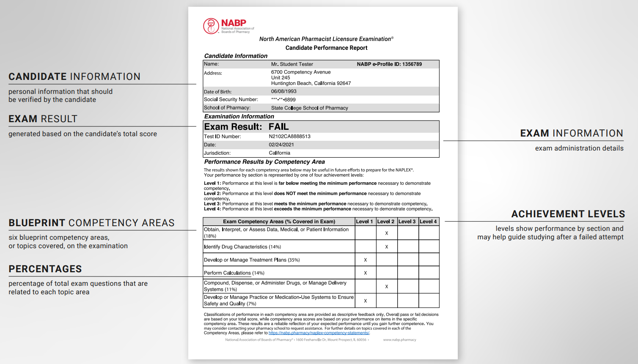Click the NABP e-Profile ID 1356789
This screenshot has height=364, width=638.
coord(389,64)
